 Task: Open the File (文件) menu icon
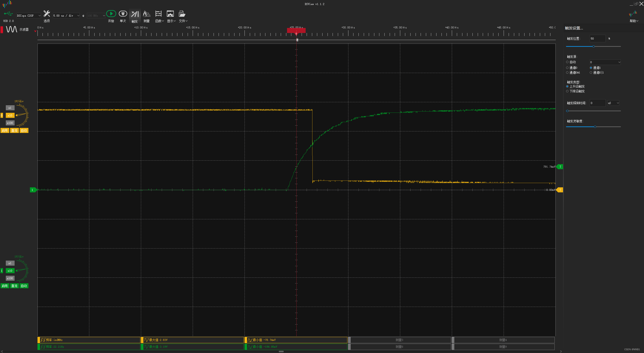(182, 14)
